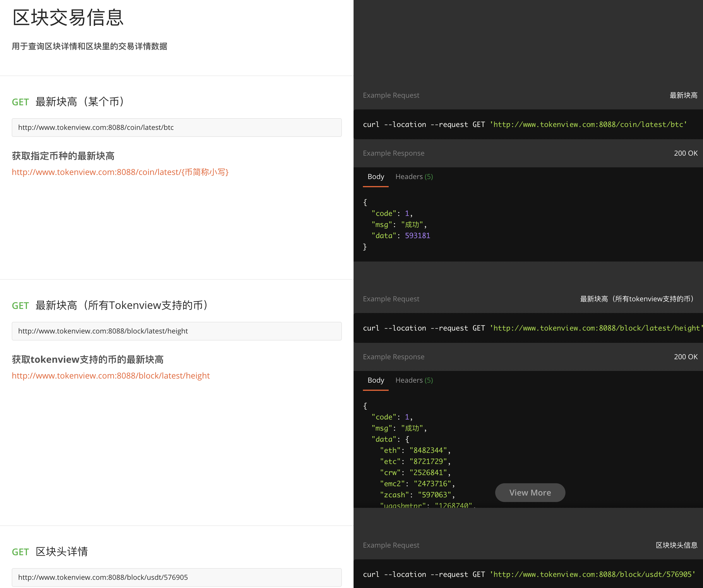Click the 最新块高（所有Tokenview支持的币）heading
Image resolution: width=703 pixels, height=588 pixels.
click(122, 305)
